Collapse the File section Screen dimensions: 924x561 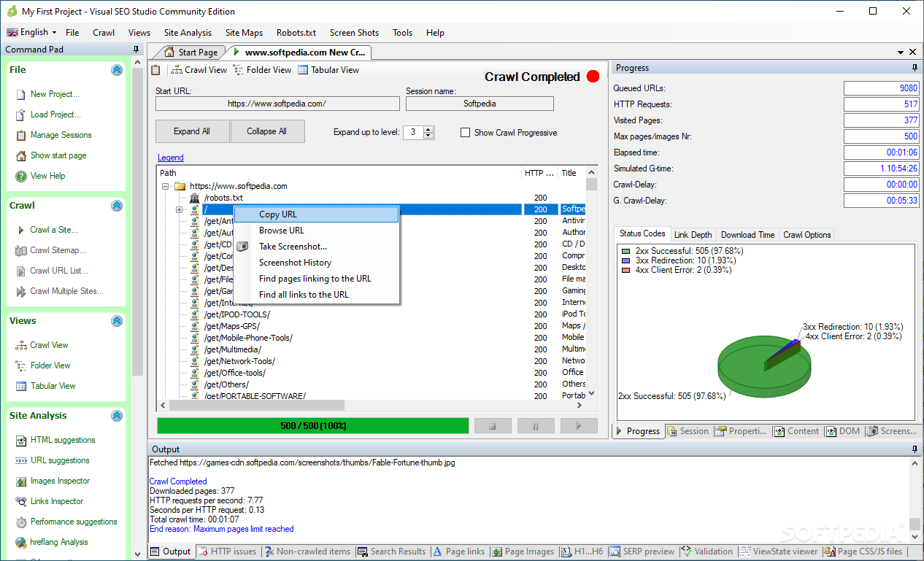117,70
